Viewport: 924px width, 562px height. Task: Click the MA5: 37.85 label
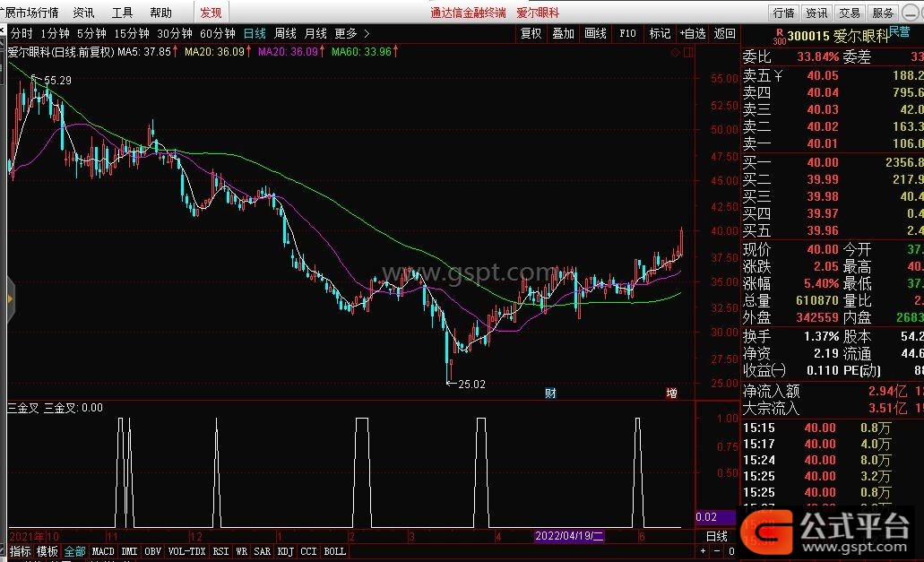(x=144, y=52)
